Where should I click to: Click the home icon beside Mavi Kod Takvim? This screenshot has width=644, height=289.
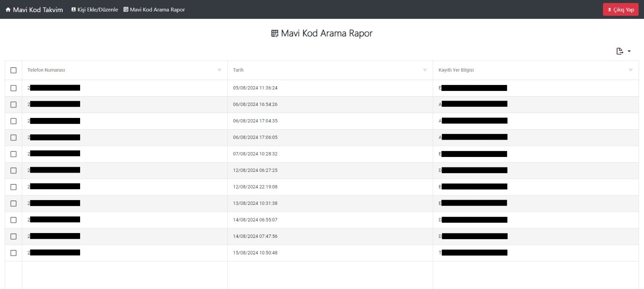pos(8,10)
